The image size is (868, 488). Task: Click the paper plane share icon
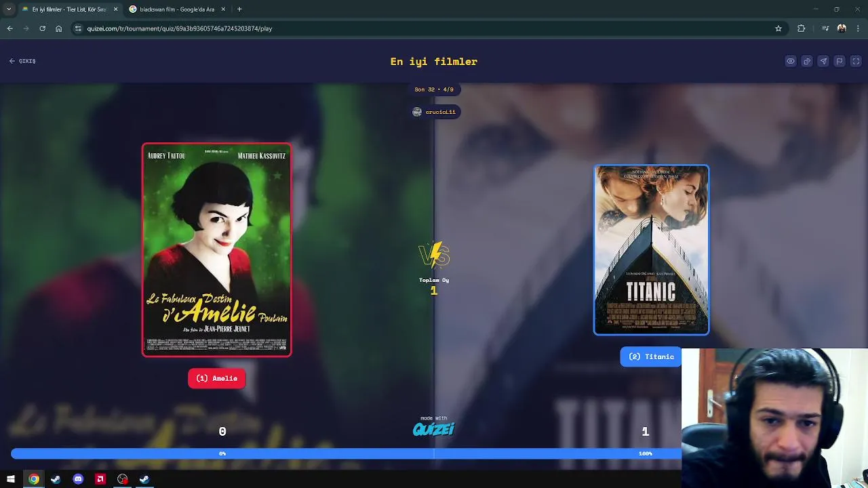click(x=823, y=61)
